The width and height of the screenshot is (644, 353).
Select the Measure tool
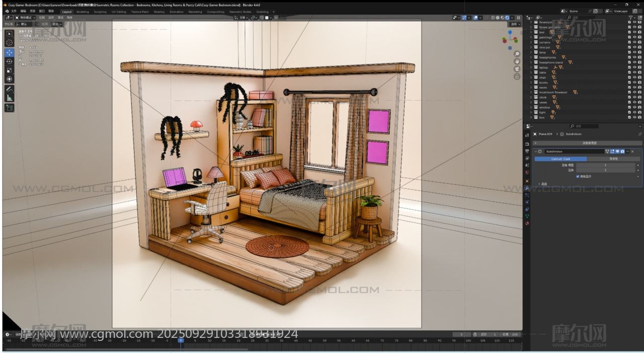click(10, 98)
